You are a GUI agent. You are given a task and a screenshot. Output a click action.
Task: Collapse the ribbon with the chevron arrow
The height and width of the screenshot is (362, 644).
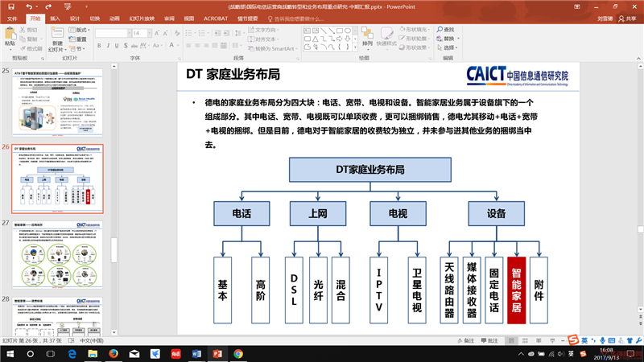pyautogui.click(x=638, y=59)
